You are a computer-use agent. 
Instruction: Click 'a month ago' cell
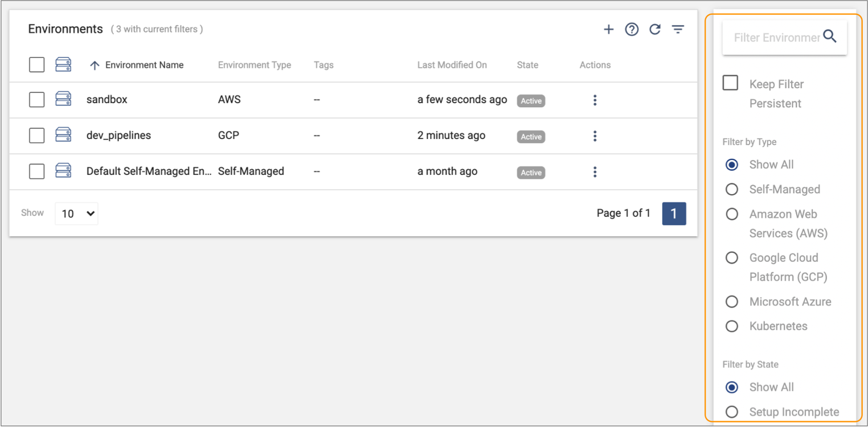click(x=447, y=171)
